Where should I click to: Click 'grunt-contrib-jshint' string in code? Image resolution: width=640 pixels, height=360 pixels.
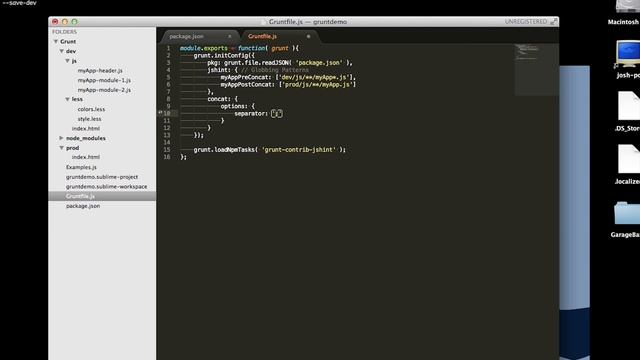coord(299,150)
